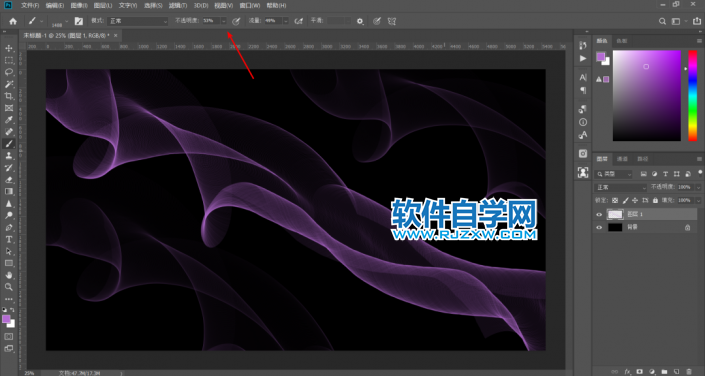Image resolution: width=705 pixels, height=376 pixels.
Task: Switch to the Swatches tab beside Color
Action: pyautogui.click(x=622, y=41)
